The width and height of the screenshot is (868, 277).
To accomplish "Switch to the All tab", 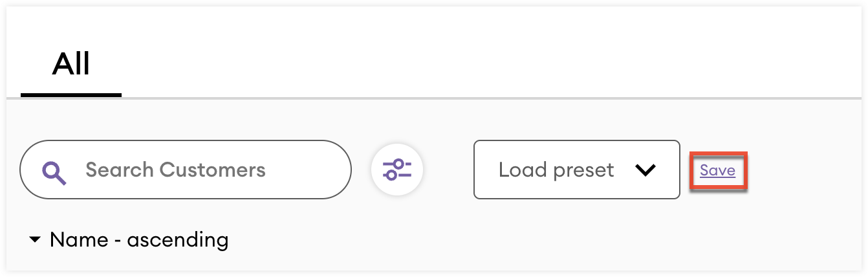I will [71, 65].
